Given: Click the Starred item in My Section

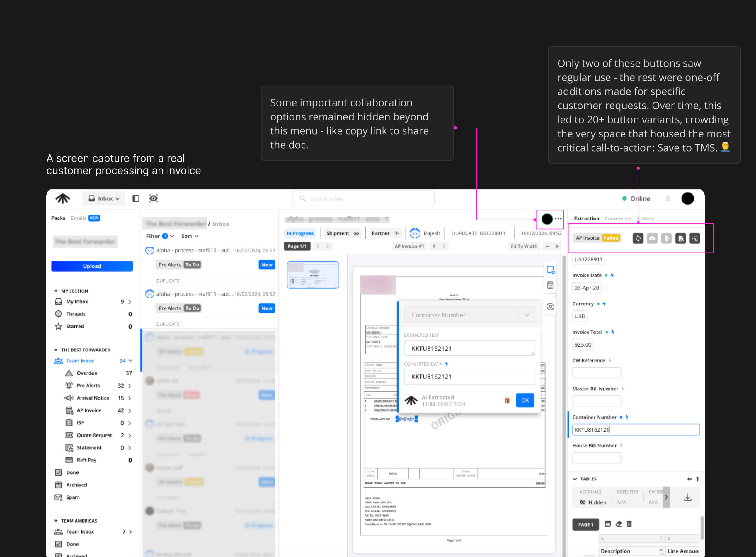Looking at the screenshot, I should tap(75, 326).
